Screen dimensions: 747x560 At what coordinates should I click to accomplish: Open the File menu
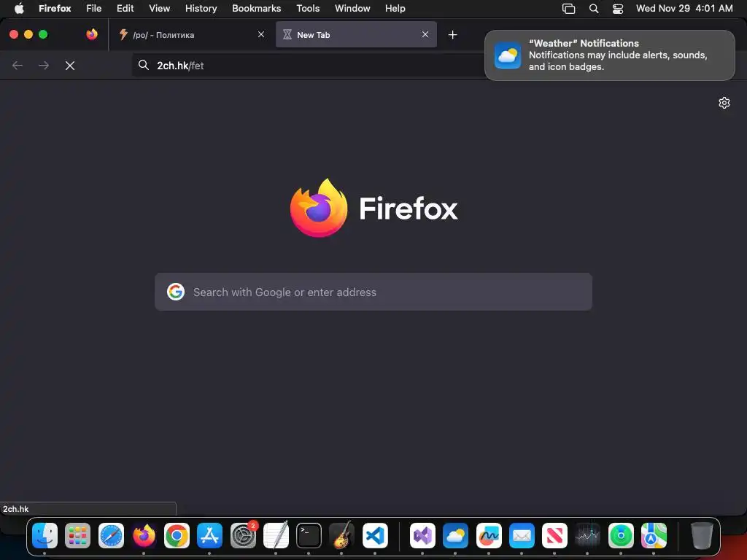click(x=94, y=8)
